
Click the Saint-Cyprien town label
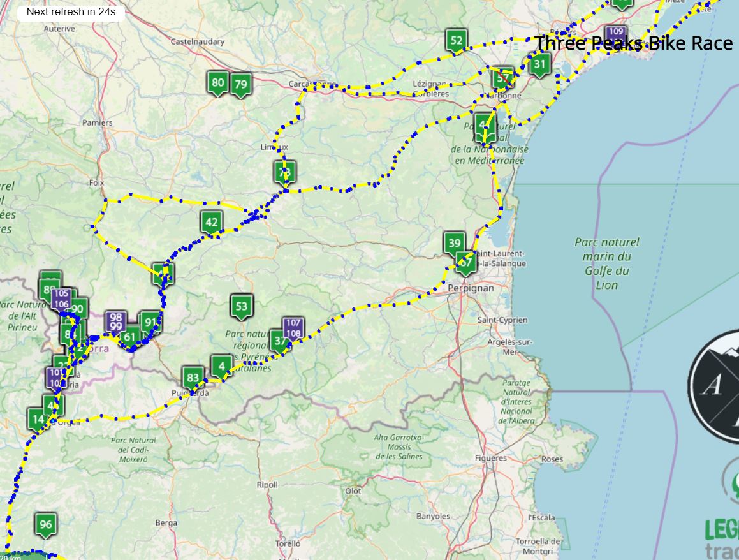pos(502,320)
